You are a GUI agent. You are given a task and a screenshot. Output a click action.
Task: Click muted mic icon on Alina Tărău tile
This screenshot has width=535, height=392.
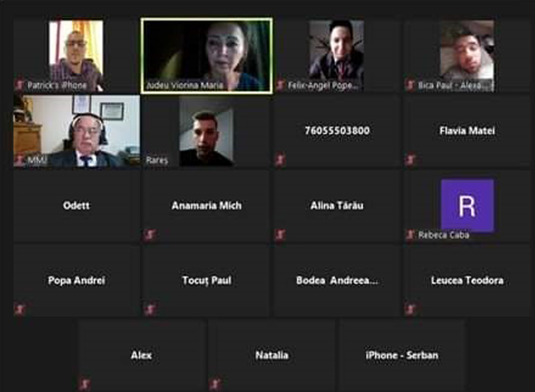point(281,234)
